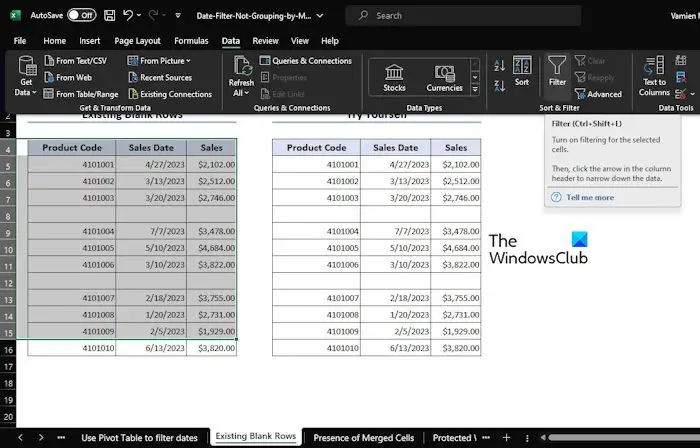Select the Review ribbon tab
The height and width of the screenshot is (448, 700).
[265, 41]
